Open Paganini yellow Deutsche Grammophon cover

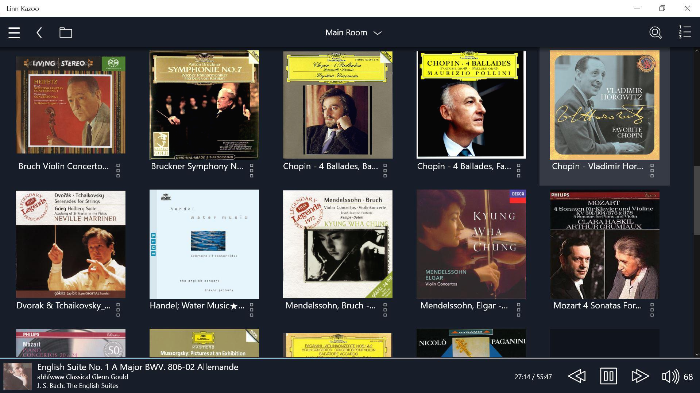click(338, 344)
